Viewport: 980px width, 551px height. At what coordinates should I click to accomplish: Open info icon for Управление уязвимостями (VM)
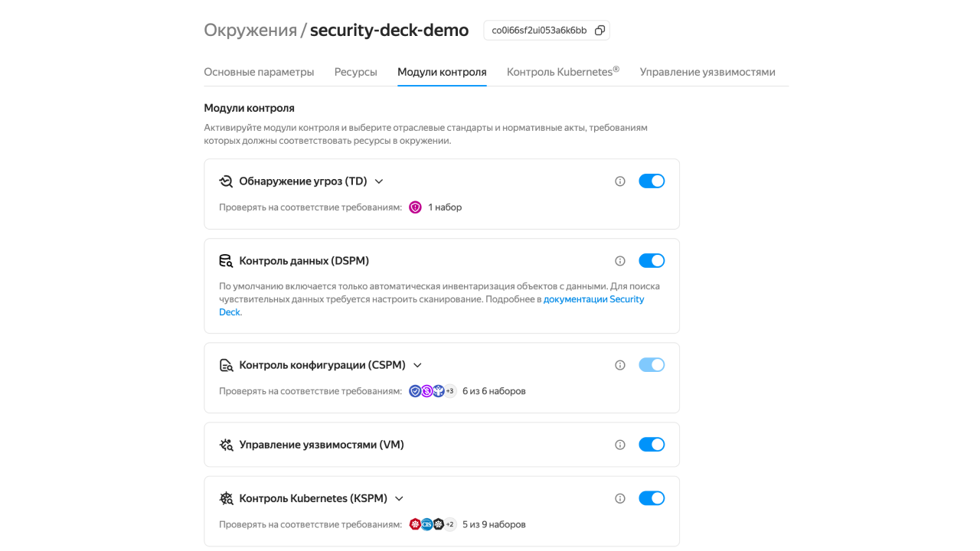pyautogui.click(x=620, y=445)
